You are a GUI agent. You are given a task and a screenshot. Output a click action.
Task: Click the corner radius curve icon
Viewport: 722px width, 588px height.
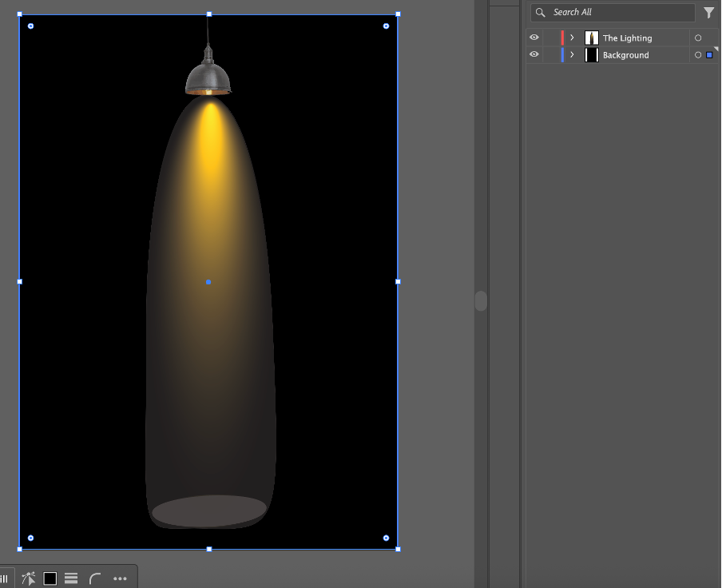pyautogui.click(x=95, y=578)
